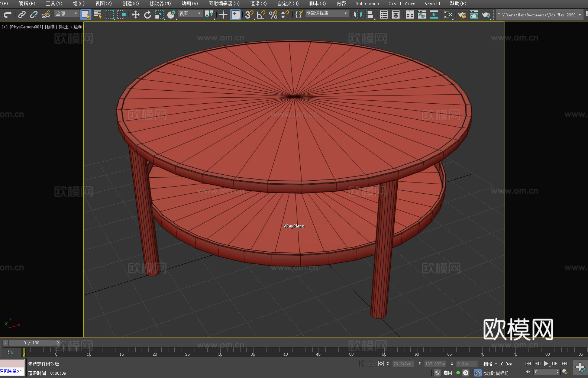Open the Layer Explorer icon
Image resolution: width=588 pixels, height=378 pixels.
pyautogui.click(x=396, y=14)
